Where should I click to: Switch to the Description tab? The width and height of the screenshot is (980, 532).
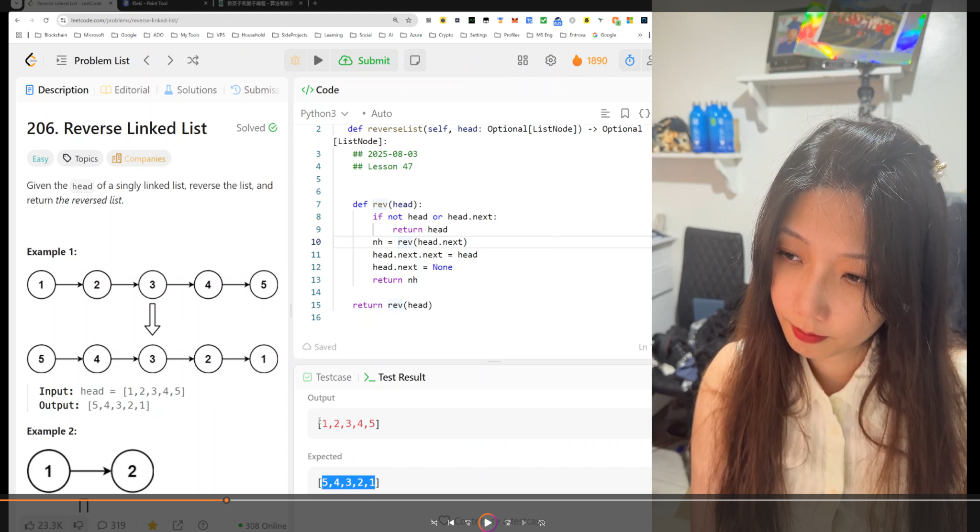coord(57,90)
